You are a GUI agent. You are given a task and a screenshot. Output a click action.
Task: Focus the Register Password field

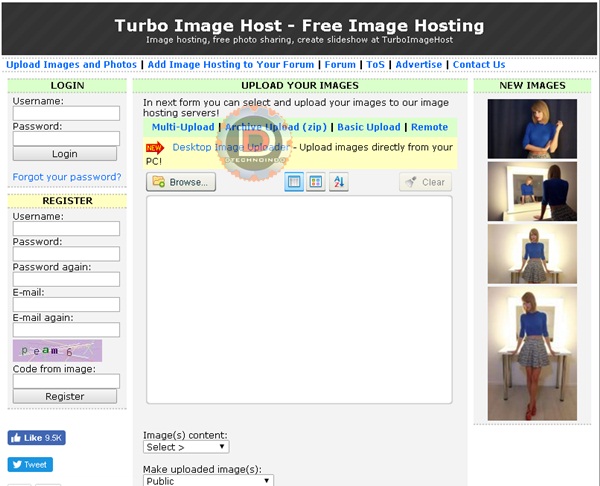point(66,254)
